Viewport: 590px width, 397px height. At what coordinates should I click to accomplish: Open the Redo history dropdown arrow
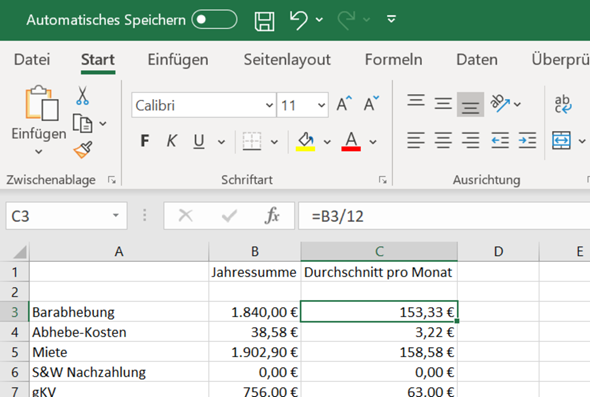(366, 20)
